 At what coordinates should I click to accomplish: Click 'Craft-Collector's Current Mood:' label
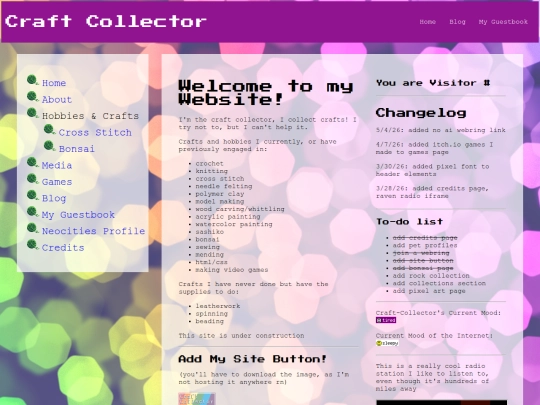(x=438, y=313)
